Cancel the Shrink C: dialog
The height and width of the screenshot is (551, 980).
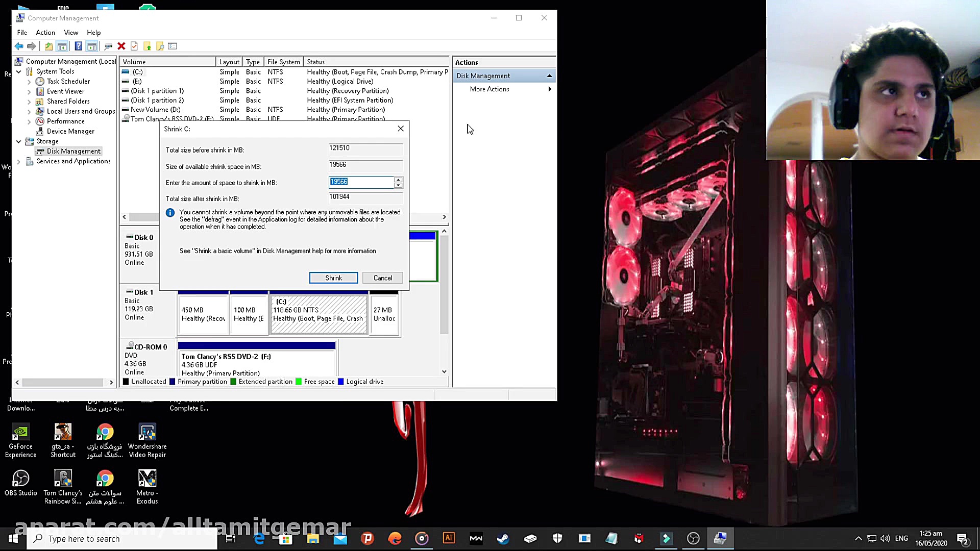pyautogui.click(x=382, y=278)
